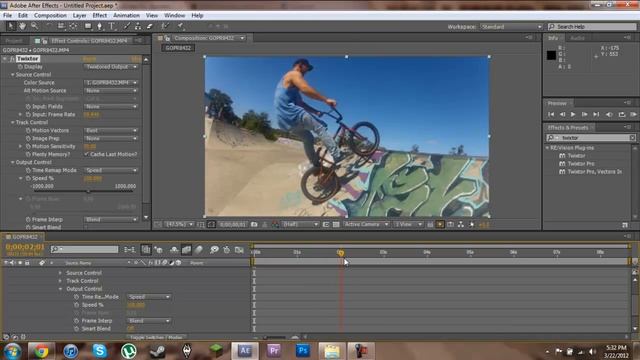Expand Track Control group in timeline
This screenshot has height=360, width=640.
[60, 281]
